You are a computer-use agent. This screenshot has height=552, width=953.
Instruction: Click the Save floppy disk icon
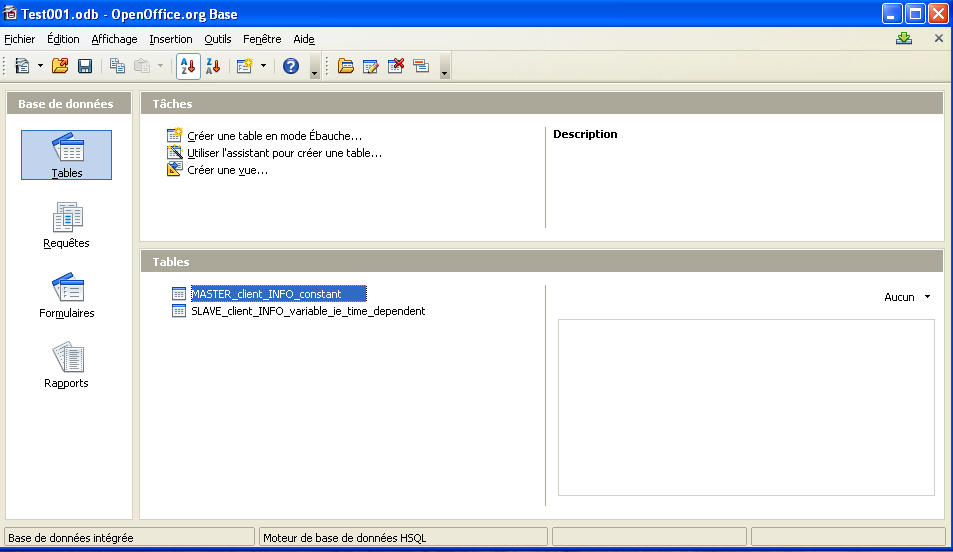pos(85,66)
